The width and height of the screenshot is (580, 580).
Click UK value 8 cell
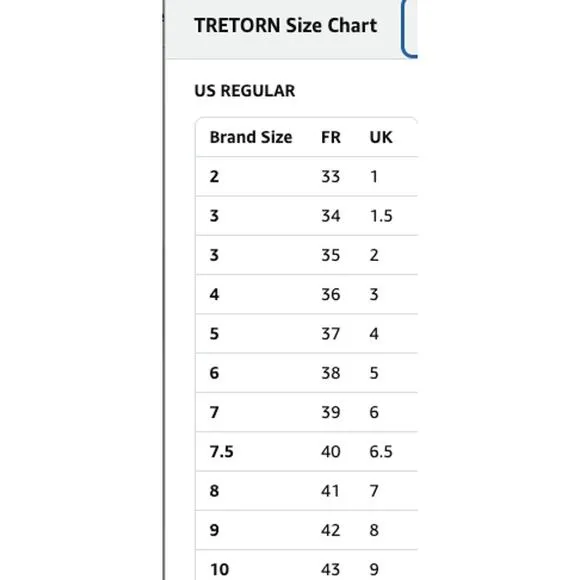pyautogui.click(x=374, y=530)
